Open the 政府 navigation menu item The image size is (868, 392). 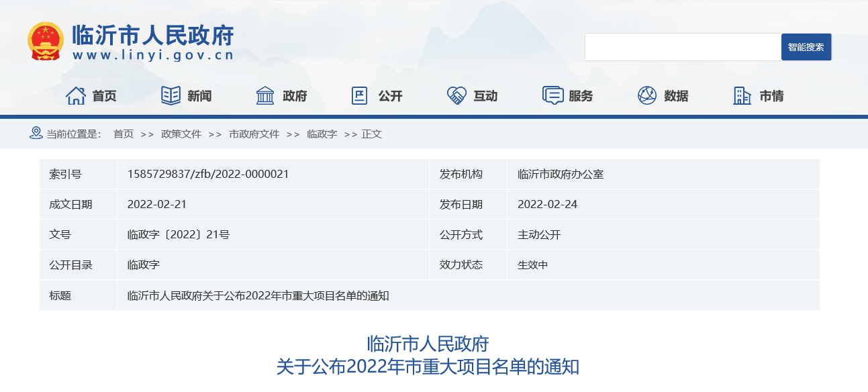(x=295, y=96)
